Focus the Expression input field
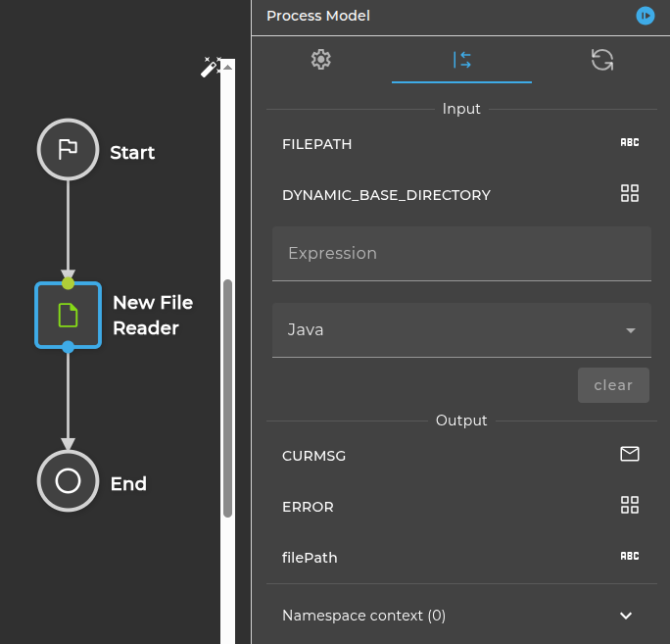The width and height of the screenshot is (670, 644). (x=461, y=254)
